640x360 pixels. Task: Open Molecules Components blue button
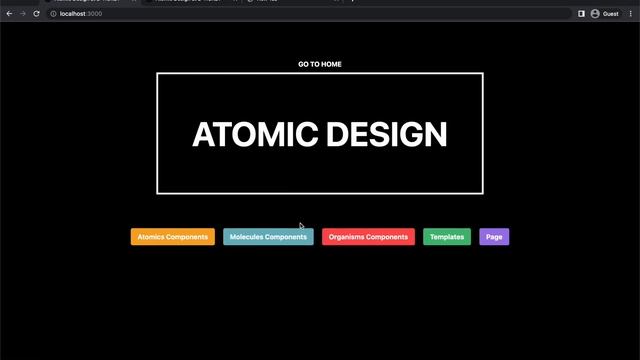click(268, 237)
